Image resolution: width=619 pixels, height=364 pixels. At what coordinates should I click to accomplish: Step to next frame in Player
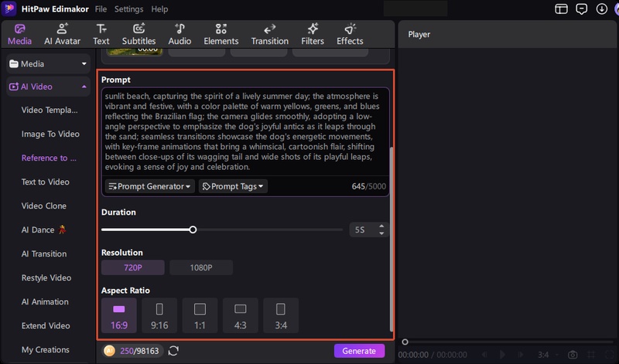[520, 355]
